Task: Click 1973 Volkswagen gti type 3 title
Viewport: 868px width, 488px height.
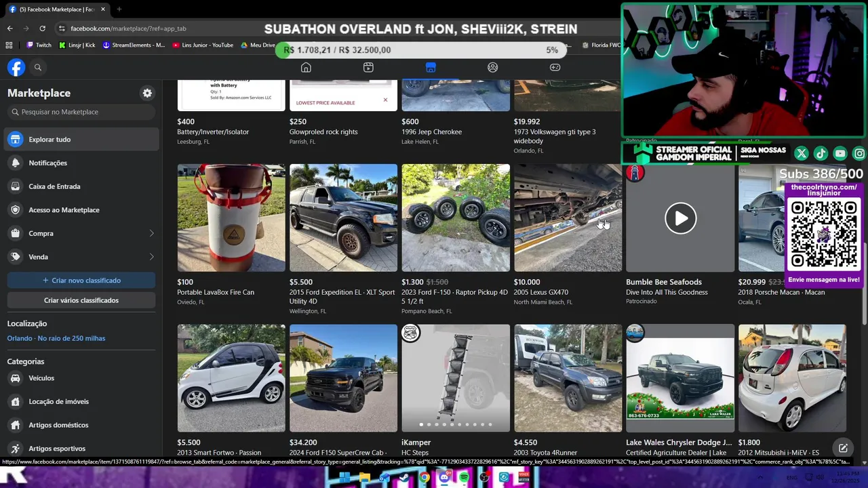Action: 555,136
